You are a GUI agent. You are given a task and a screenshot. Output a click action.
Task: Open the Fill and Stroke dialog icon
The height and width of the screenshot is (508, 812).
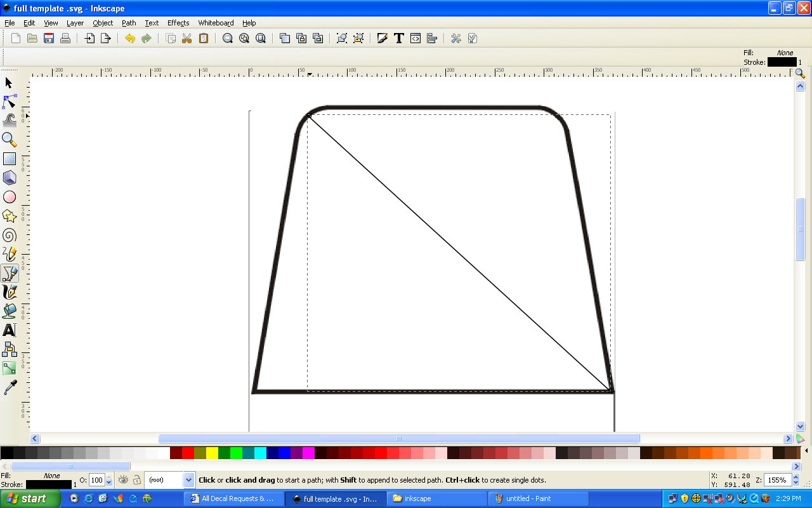[x=382, y=38]
